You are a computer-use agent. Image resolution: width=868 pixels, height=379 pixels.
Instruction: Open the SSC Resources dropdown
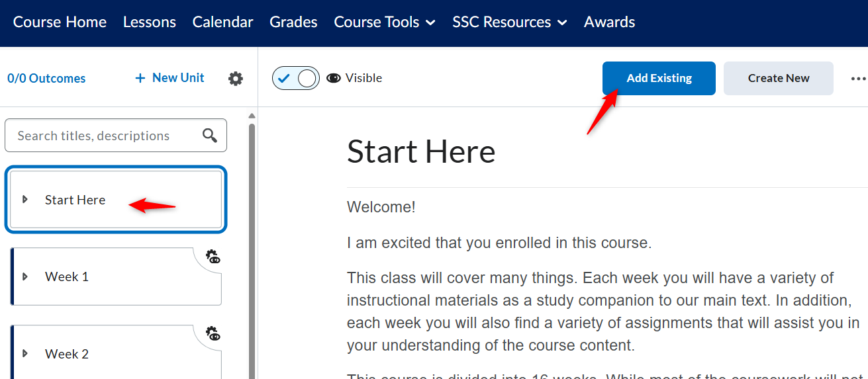coord(510,22)
